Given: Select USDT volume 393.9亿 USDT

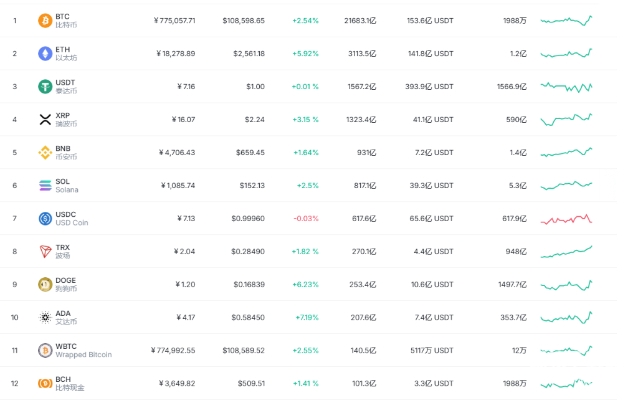Looking at the screenshot, I should (x=429, y=86).
